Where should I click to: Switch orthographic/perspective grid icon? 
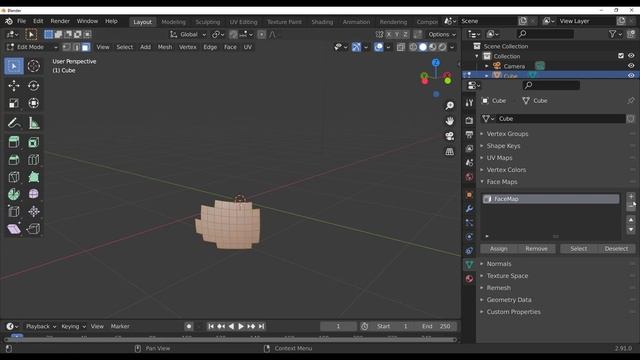pos(449,151)
